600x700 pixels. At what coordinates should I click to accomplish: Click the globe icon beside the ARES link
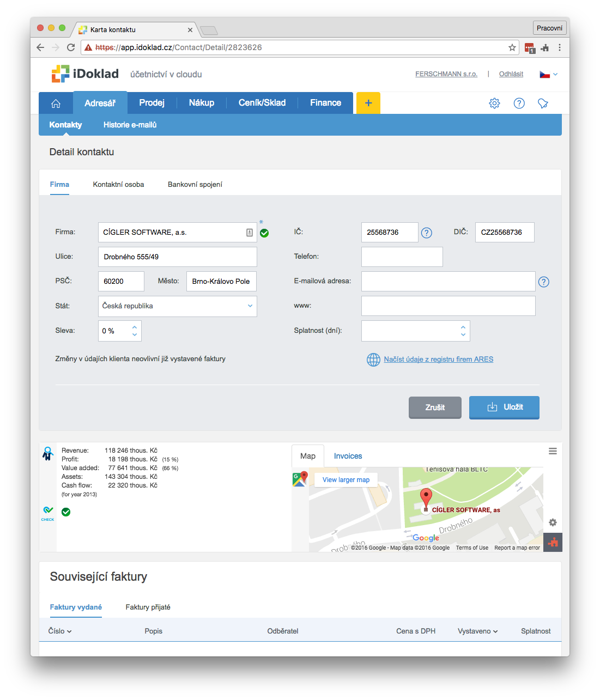[x=373, y=360]
